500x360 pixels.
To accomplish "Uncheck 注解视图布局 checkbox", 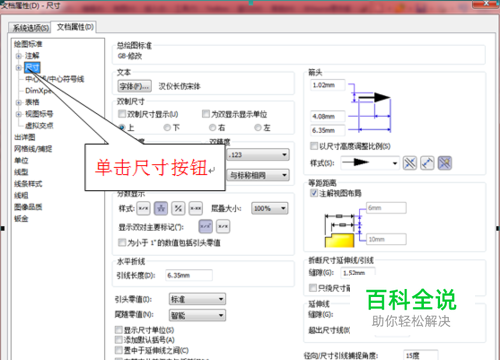I will (314, 193).
